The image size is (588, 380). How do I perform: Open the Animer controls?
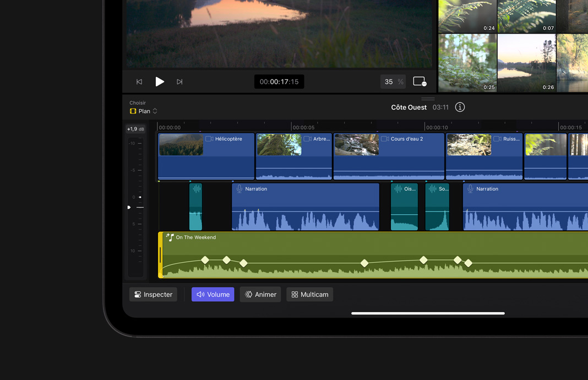point(260,294)
